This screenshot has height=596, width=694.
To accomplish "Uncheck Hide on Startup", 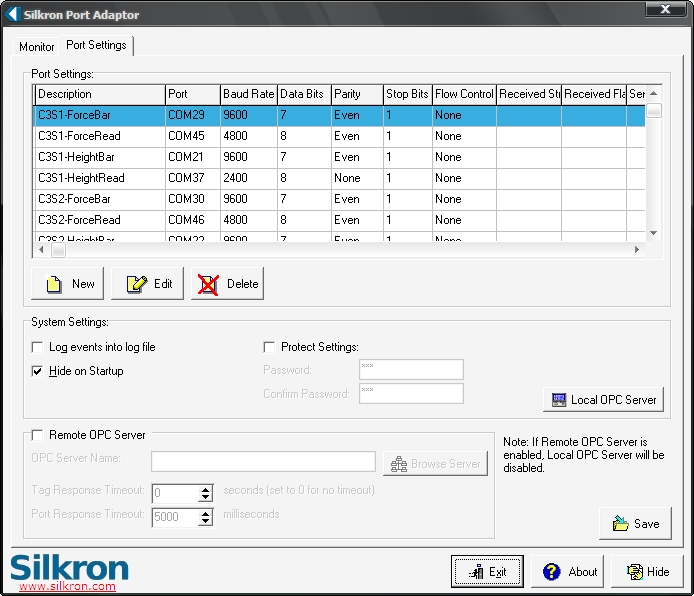I will (x=37, y=371).
